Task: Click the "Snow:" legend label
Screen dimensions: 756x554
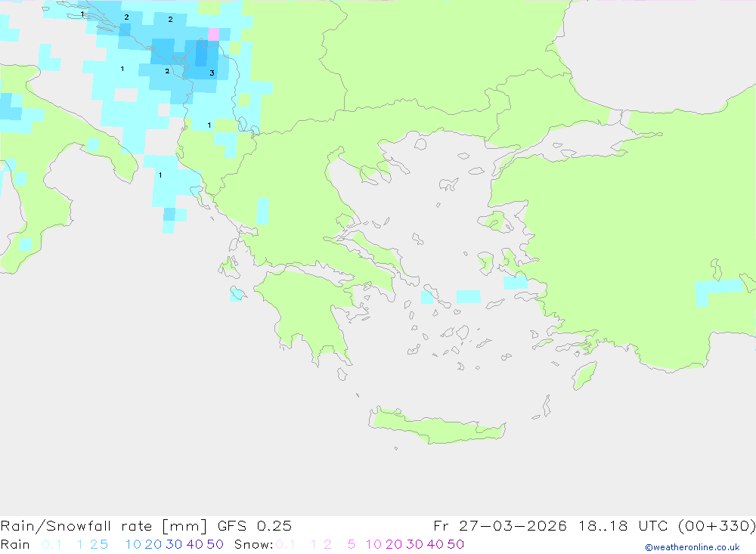Action: tap(253, 544)
